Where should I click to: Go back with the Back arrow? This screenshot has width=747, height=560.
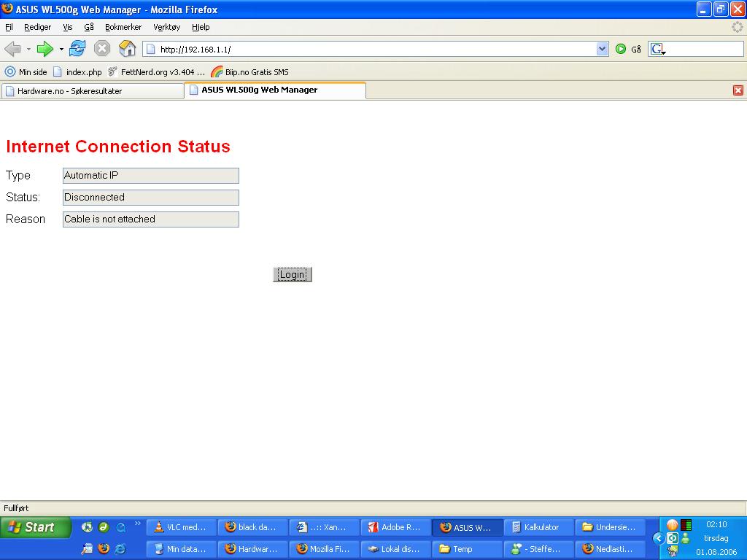(13, 49)
